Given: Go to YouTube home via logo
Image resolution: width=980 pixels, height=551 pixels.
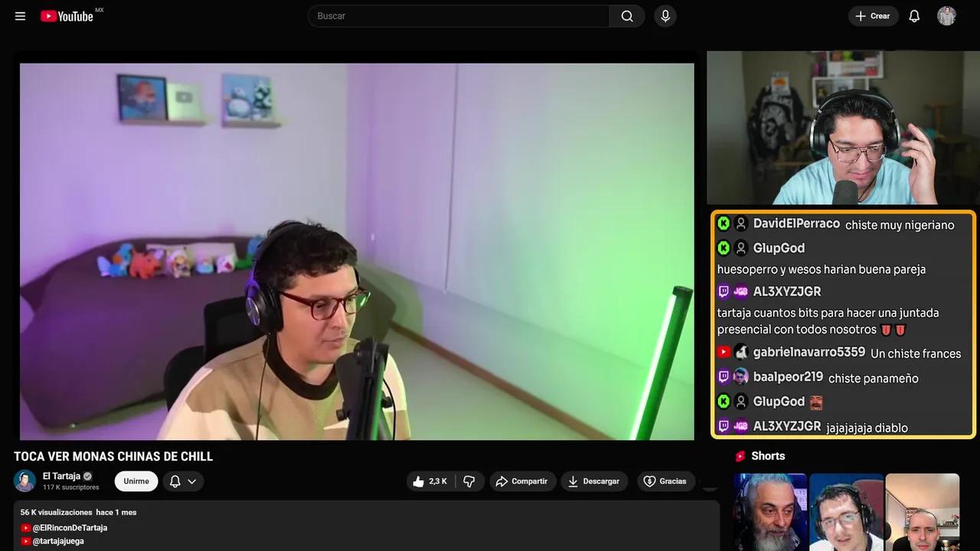Looking at the screenshot, I should (x=67, y=16).
